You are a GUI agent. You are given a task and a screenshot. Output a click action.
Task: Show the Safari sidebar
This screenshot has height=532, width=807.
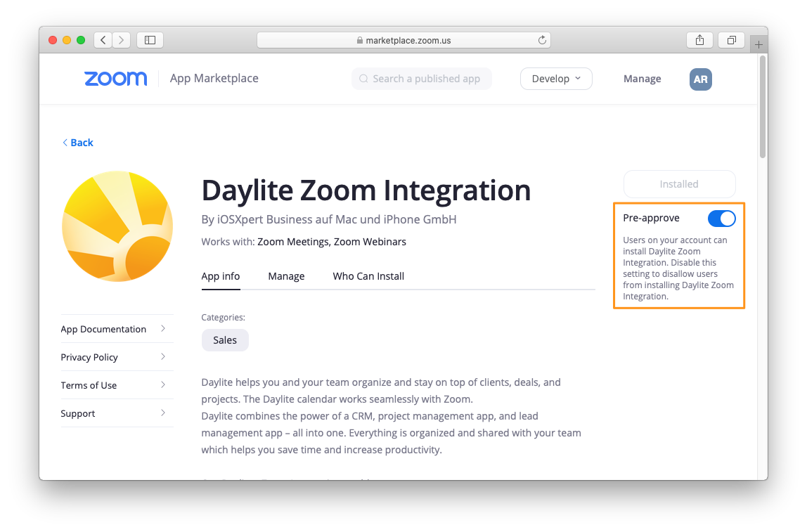[x=150, y=40]
